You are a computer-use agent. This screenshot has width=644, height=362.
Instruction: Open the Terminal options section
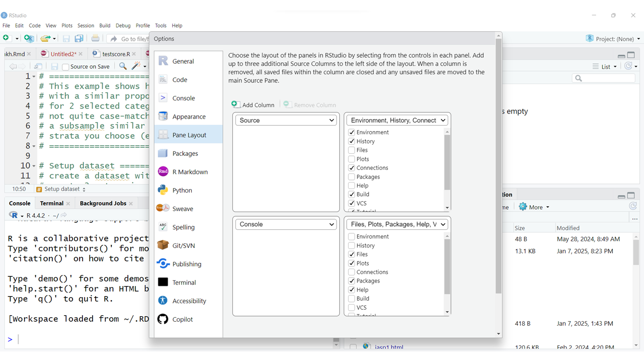[x=184, y=283]
